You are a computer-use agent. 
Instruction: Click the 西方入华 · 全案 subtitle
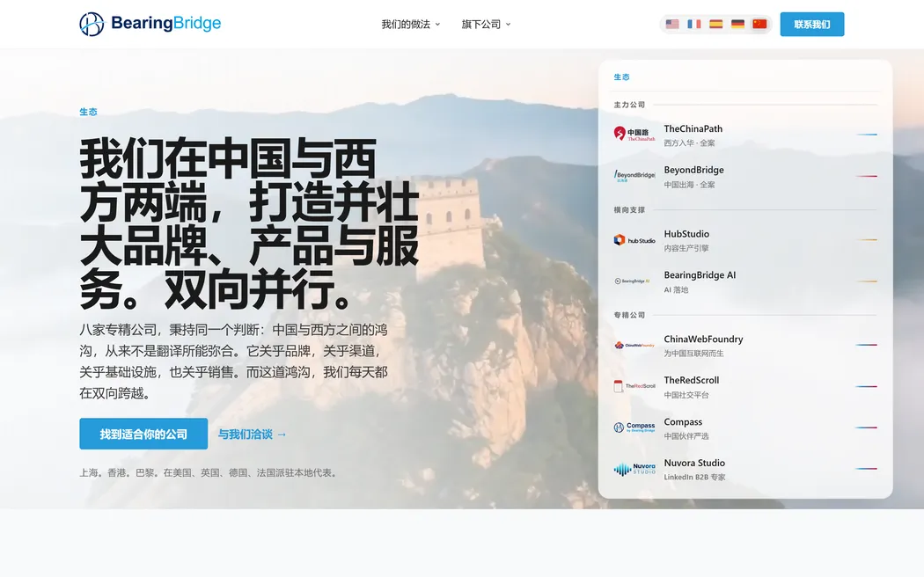click(689, 143)
